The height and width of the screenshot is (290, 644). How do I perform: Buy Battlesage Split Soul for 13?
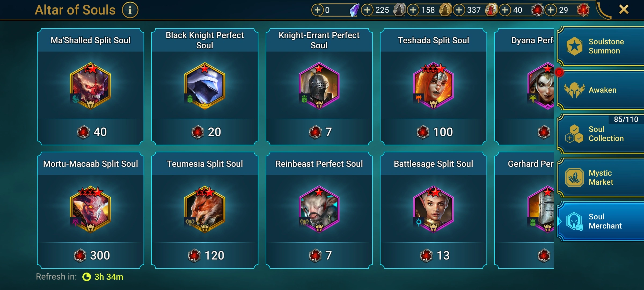coord(433,255)
